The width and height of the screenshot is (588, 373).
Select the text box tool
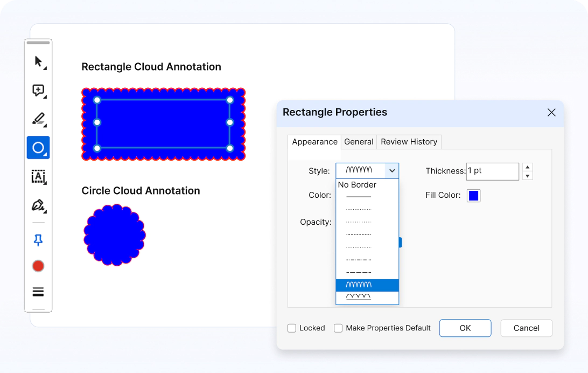tap(39, 177)
